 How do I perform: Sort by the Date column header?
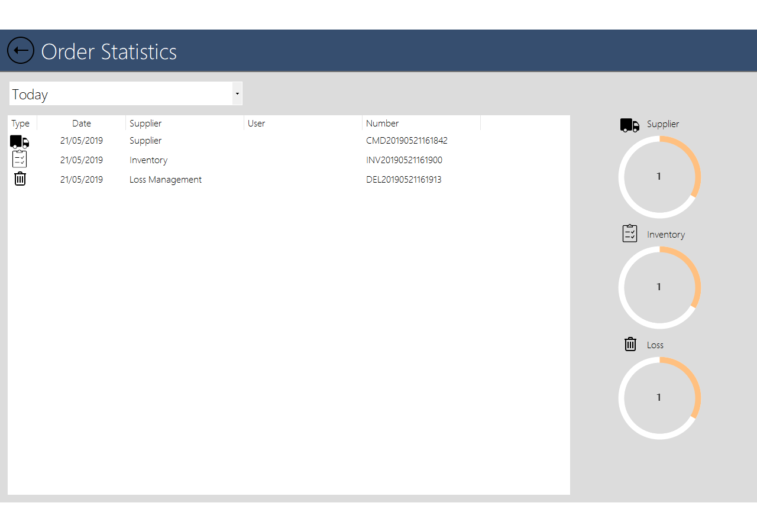[82, 124]
